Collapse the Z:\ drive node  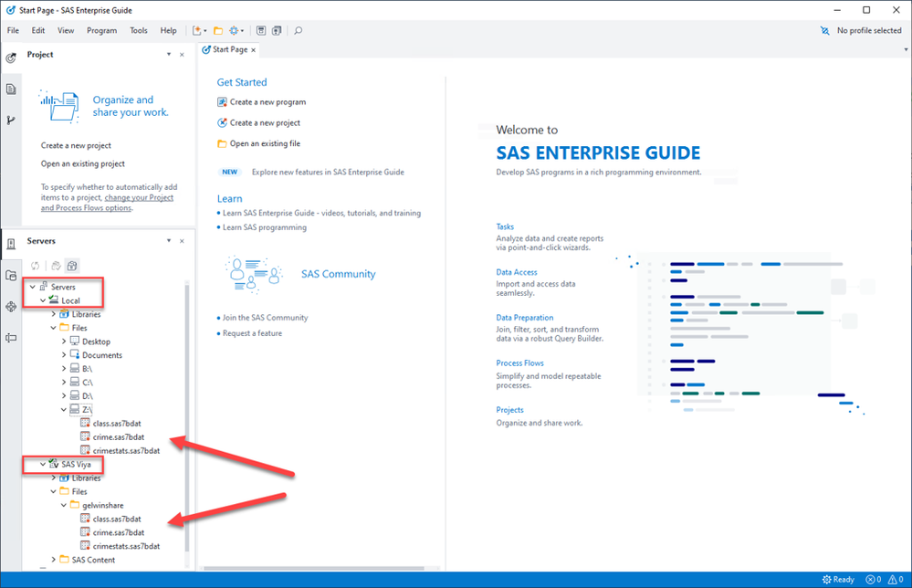[x=64, y=409]
